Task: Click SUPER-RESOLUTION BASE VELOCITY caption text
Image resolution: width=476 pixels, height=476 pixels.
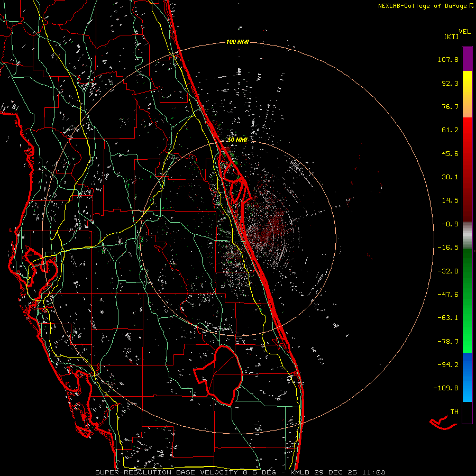Action: [x=167, y=472]
